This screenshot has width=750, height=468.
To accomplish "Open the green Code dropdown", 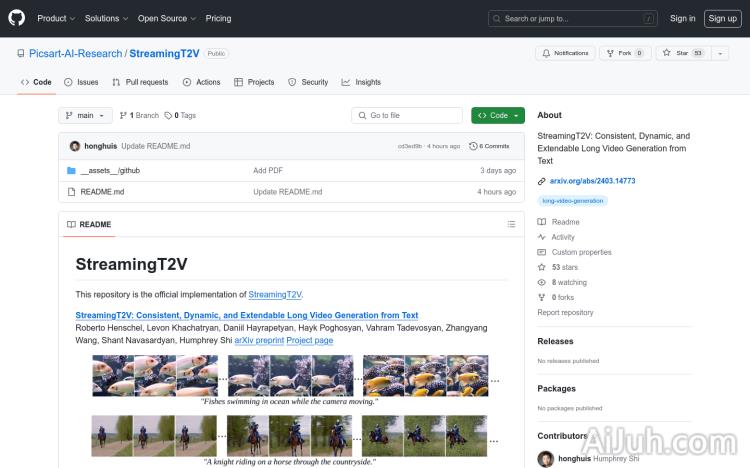I will click(497, 116).
